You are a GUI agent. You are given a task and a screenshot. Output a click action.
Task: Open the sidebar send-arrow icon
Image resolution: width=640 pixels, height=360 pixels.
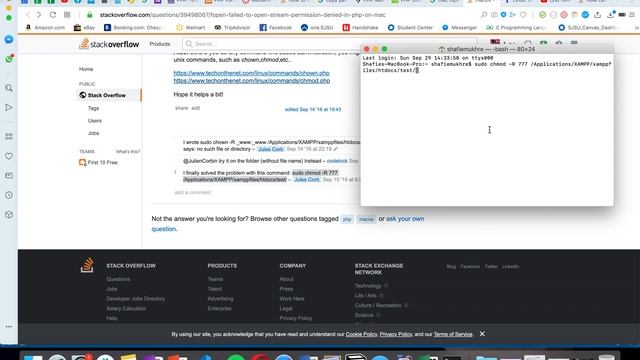tap(9, 107)
